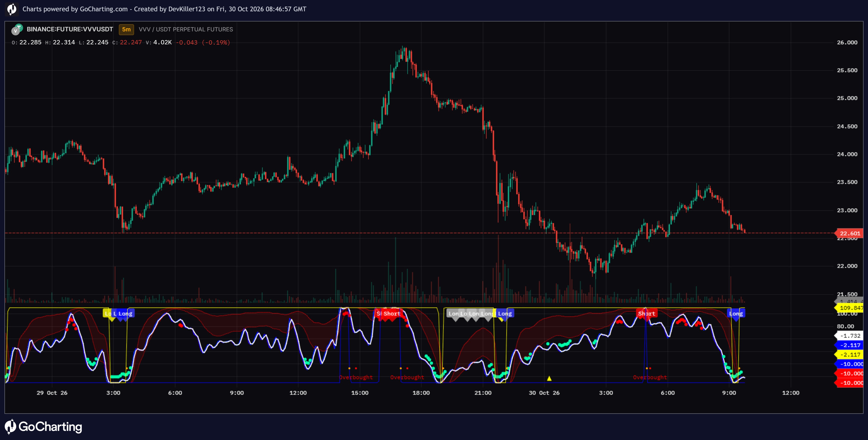Click the 24.000 price axis label

click(847, 154)
